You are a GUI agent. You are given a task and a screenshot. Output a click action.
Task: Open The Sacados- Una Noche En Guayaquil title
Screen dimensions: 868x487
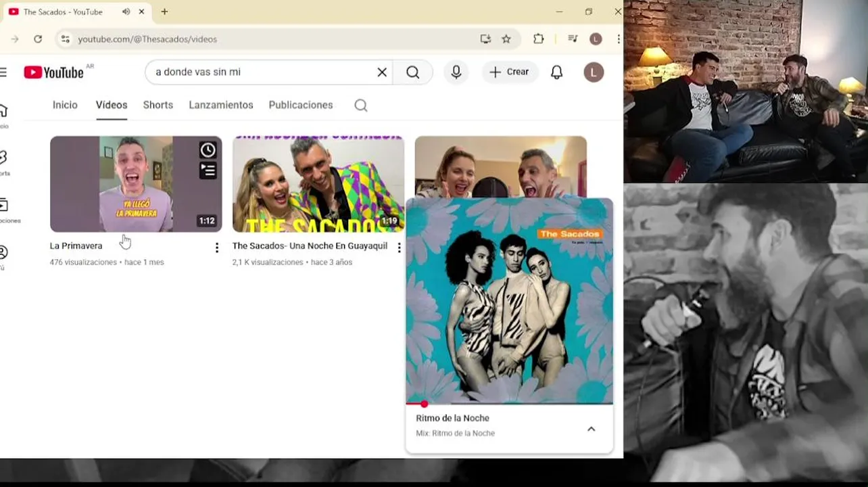310,246
